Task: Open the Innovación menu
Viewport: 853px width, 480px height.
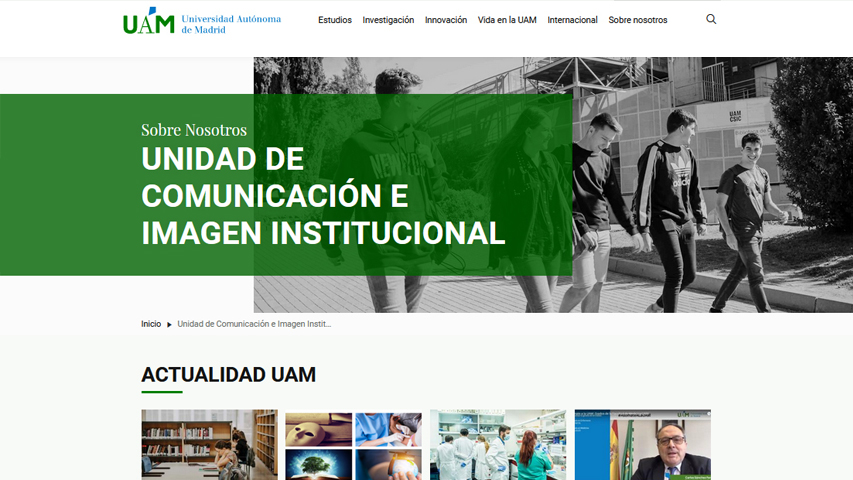Action: click(x=446, y=20)
